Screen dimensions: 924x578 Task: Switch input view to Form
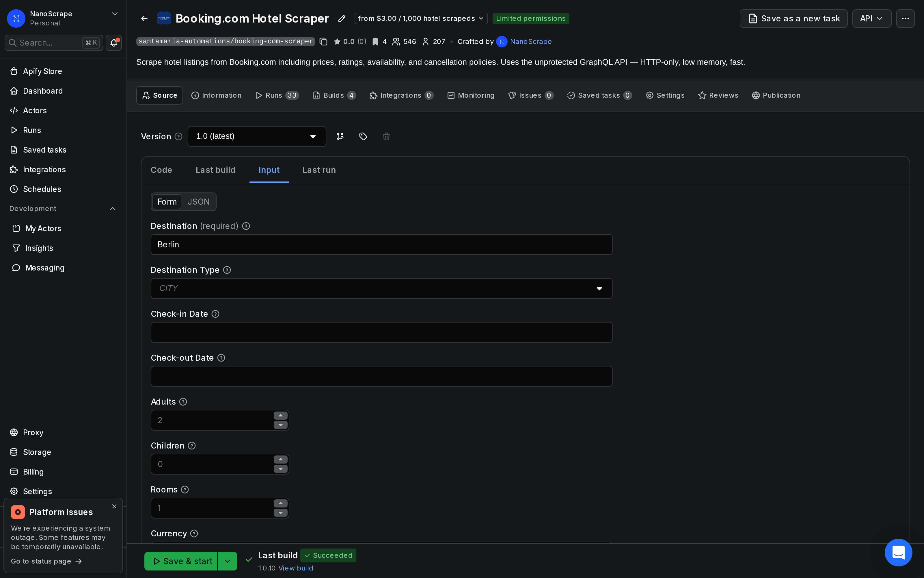(167, 202)
